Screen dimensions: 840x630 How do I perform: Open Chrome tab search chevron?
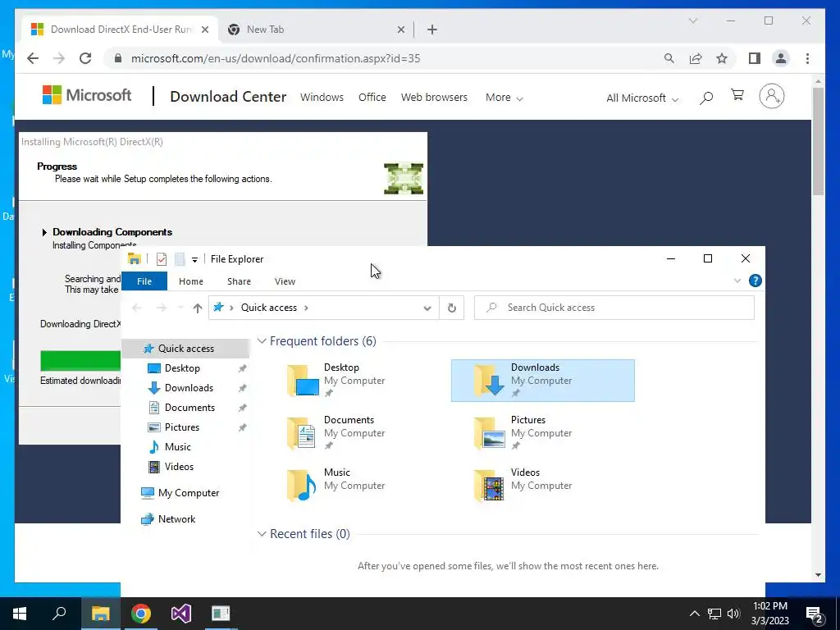click(692, 21)
